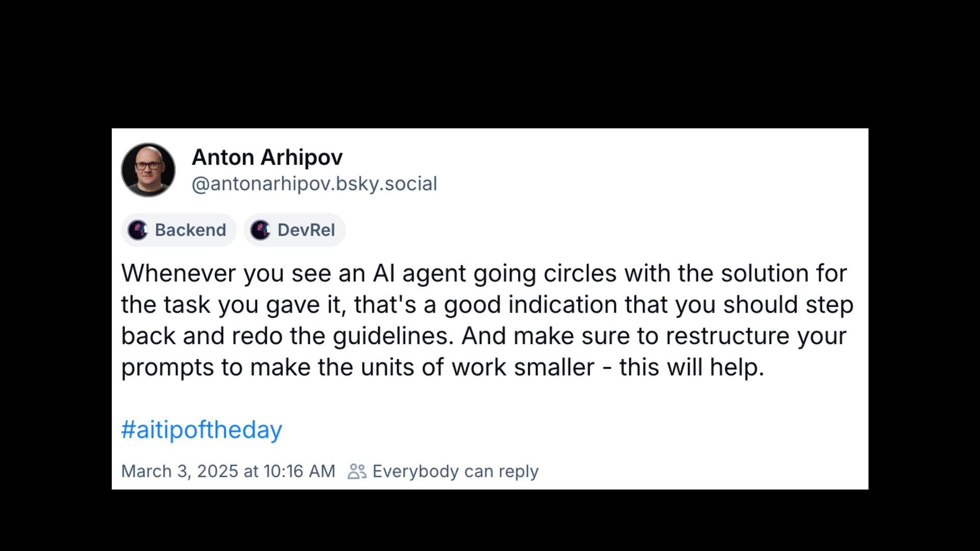Click the small icon in the DevRel badge

pos(260,230)
